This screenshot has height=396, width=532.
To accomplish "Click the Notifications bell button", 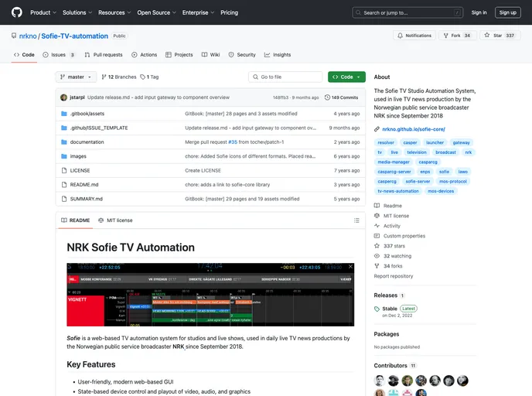I will tap(414, 36).
